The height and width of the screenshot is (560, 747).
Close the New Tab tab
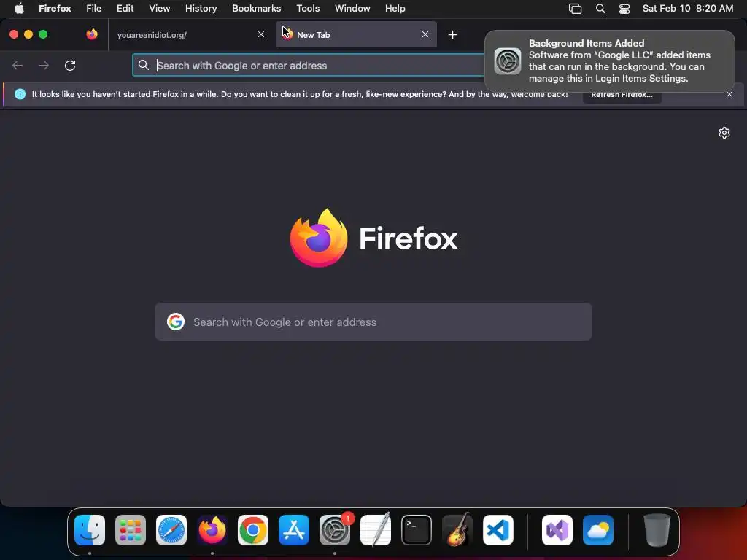click(425, 34)
